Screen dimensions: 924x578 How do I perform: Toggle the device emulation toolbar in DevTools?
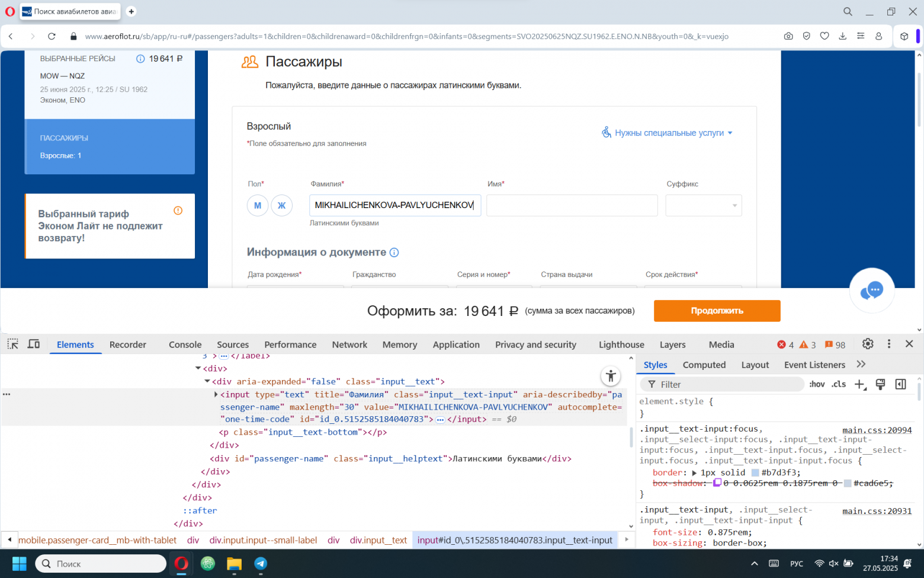click(34, 344)
